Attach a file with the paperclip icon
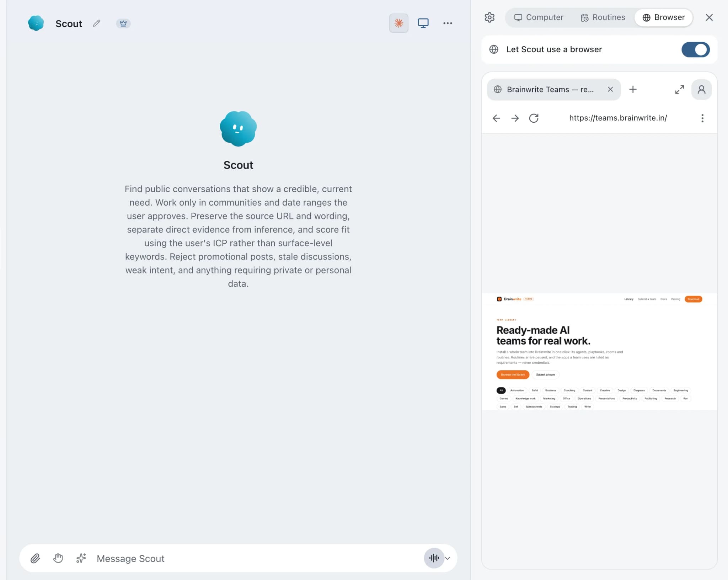This screenshot has height=580, width=728. [35, 558]
